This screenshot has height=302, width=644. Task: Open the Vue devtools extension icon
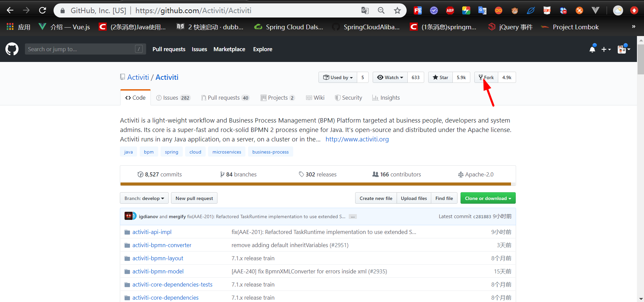(596, 10)
